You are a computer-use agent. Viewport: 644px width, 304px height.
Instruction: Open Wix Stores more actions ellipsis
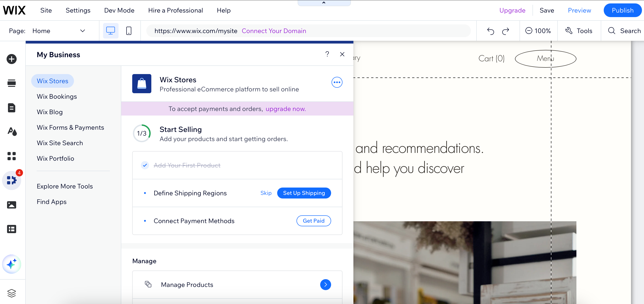coord(337,82)
